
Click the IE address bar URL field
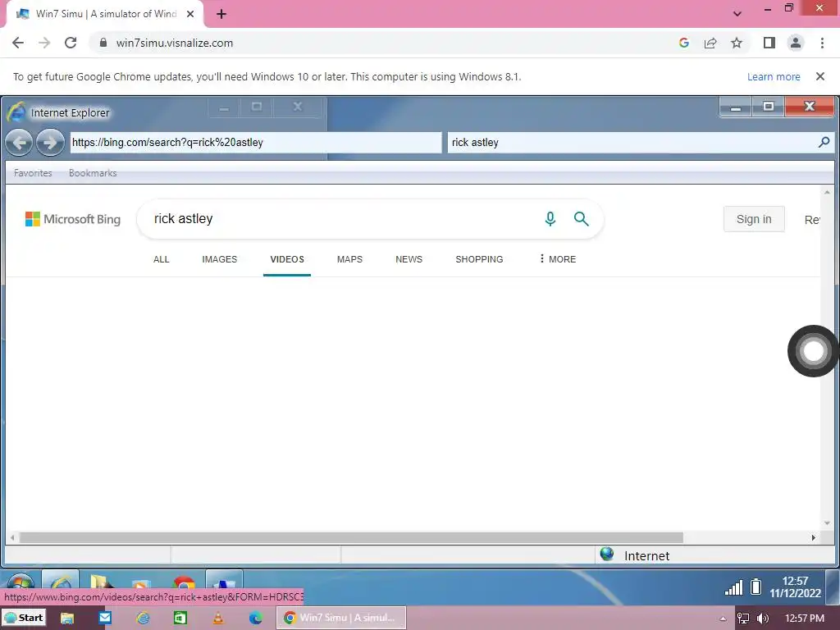pos(256,143)
